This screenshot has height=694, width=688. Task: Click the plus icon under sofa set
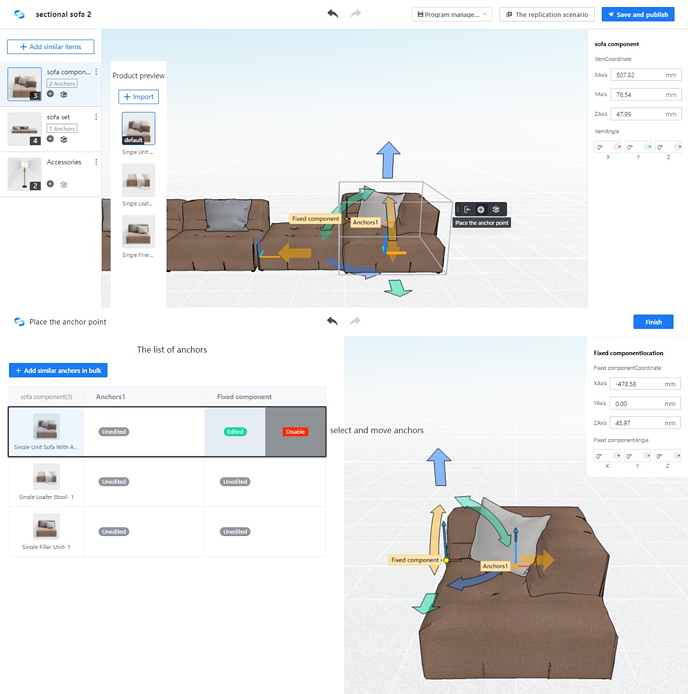click(x=50, y=139)
